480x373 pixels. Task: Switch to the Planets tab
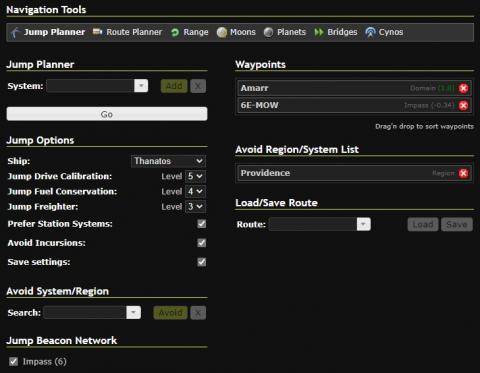(x=285, y=32)
